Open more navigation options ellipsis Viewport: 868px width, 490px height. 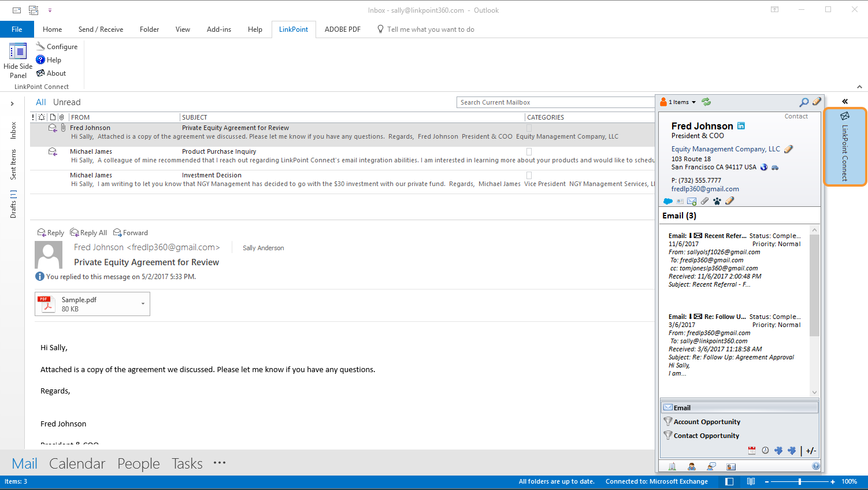(x=220, y=463)
